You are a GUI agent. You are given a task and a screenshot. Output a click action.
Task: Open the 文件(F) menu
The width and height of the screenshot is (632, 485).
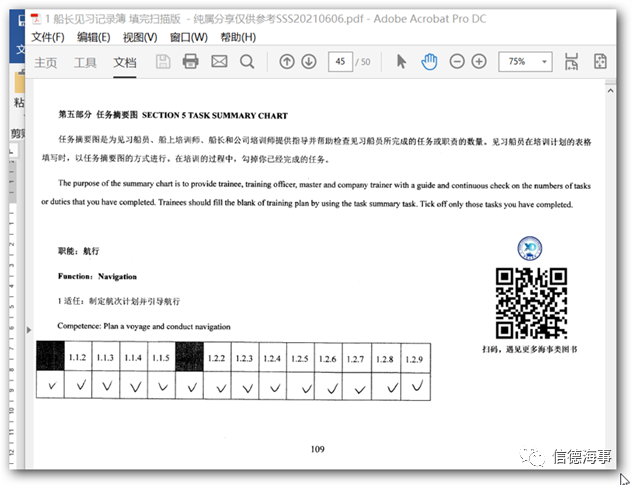coord(48,37)
